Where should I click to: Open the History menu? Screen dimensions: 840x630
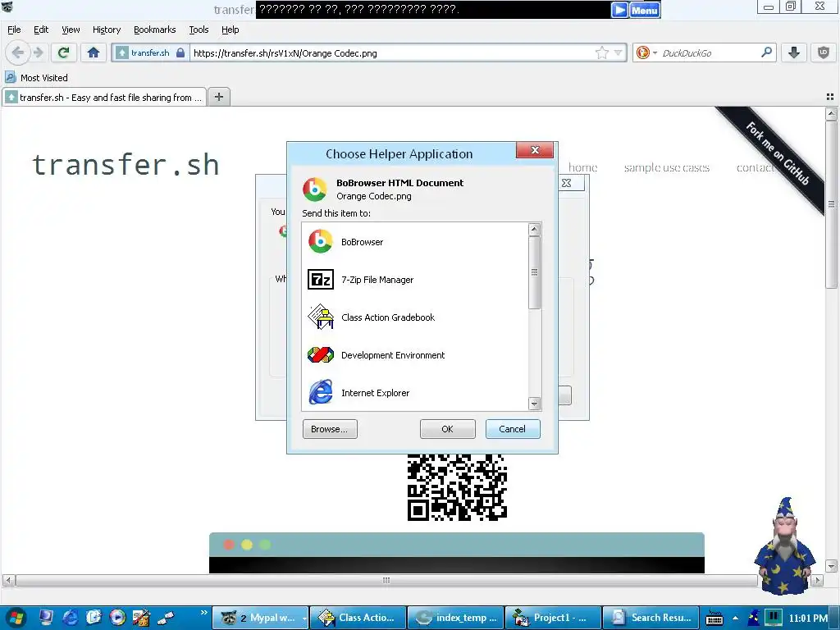[x=106, y=30]
